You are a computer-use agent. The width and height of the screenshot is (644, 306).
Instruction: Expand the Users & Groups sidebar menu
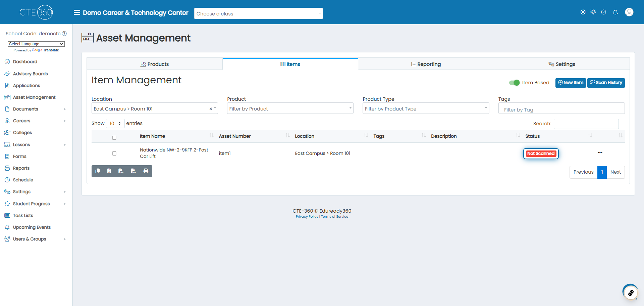[x=36, y=239]
